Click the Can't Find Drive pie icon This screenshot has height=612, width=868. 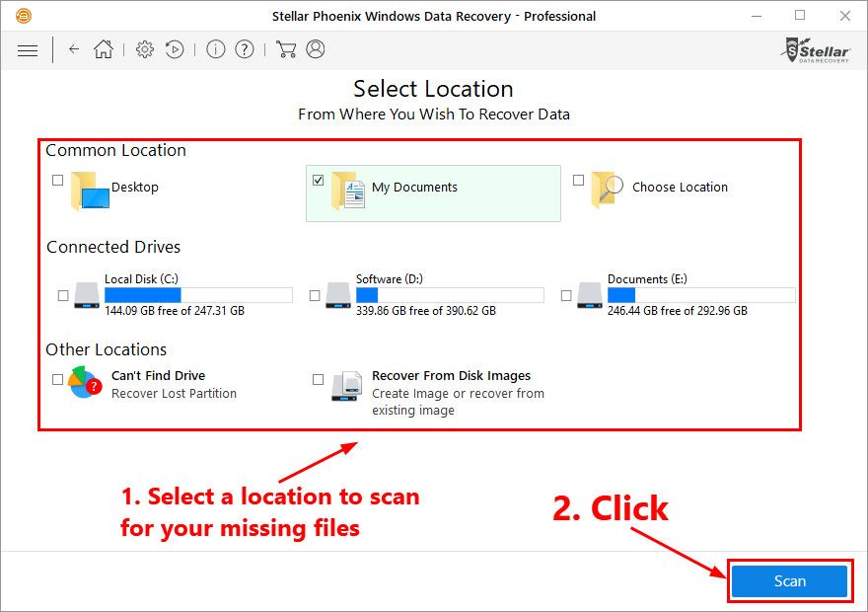(85, 382)
